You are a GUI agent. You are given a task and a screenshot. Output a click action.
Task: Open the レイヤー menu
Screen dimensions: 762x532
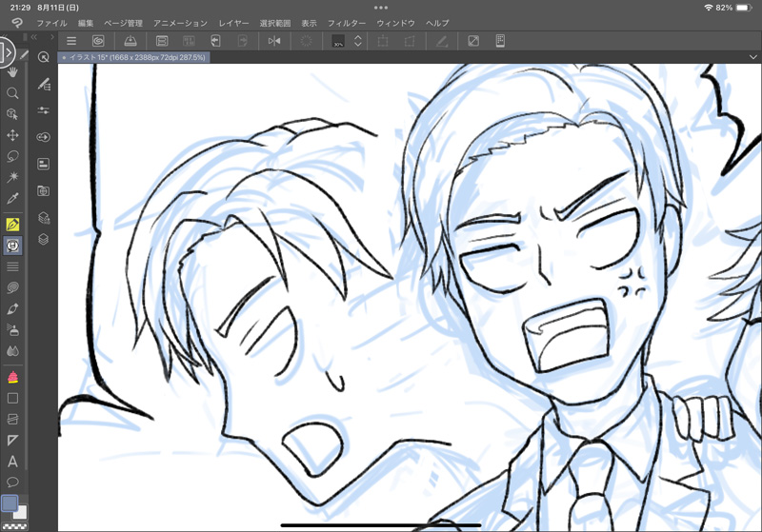pos(233,22)
